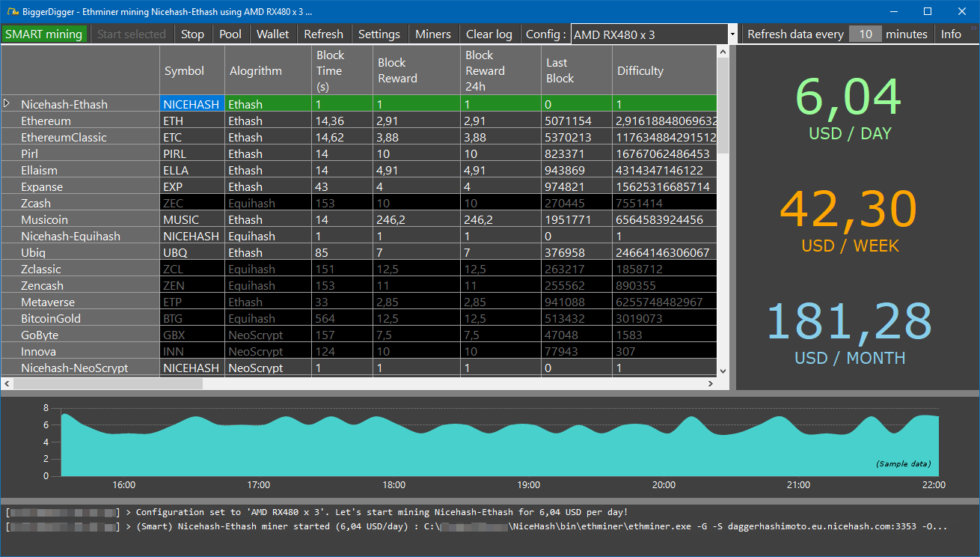Sort by the Last Block column header
The height and width of the screenshot is (557, 980).
(577, 70)
